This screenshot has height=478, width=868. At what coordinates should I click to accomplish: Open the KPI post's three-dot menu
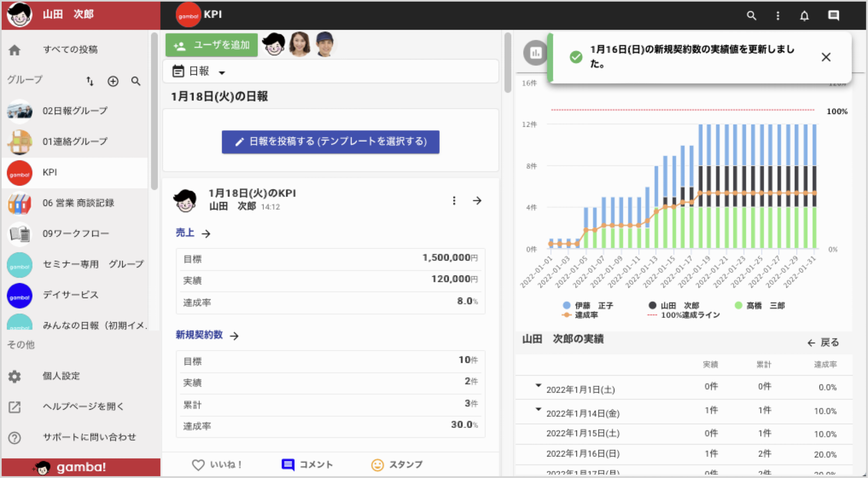click(454, 201)
